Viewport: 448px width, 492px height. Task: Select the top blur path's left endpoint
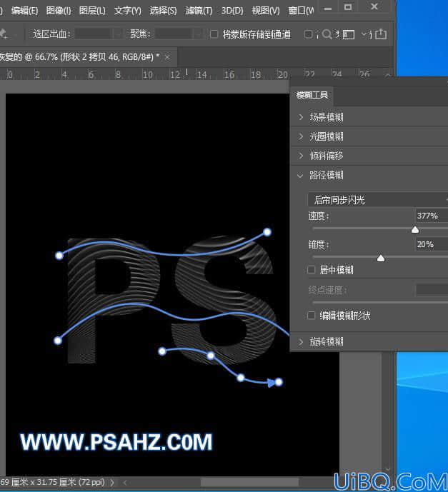tap(59, 256)
